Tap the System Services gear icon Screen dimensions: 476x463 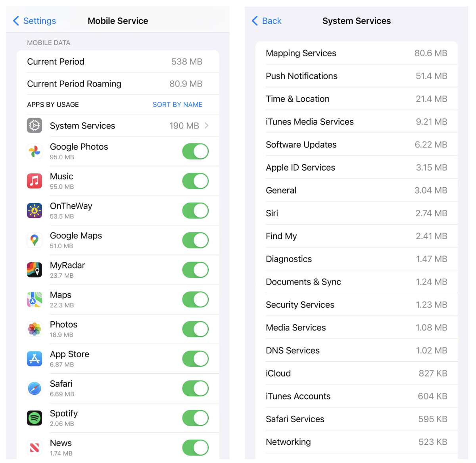tap(35, 125)
